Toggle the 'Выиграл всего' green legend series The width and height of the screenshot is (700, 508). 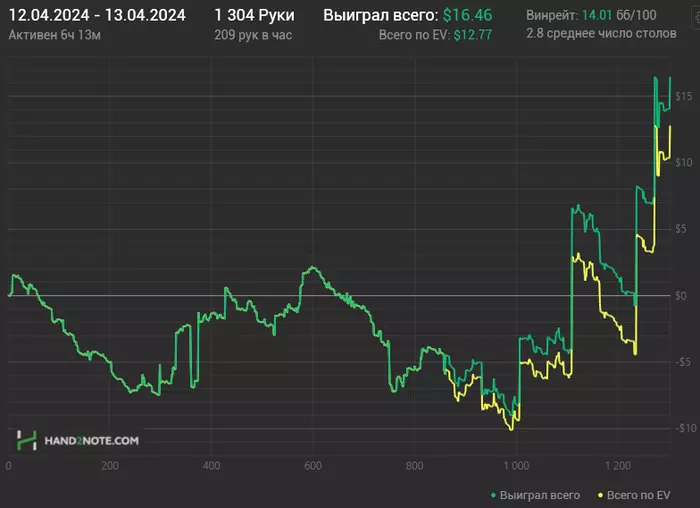[535, 495]
